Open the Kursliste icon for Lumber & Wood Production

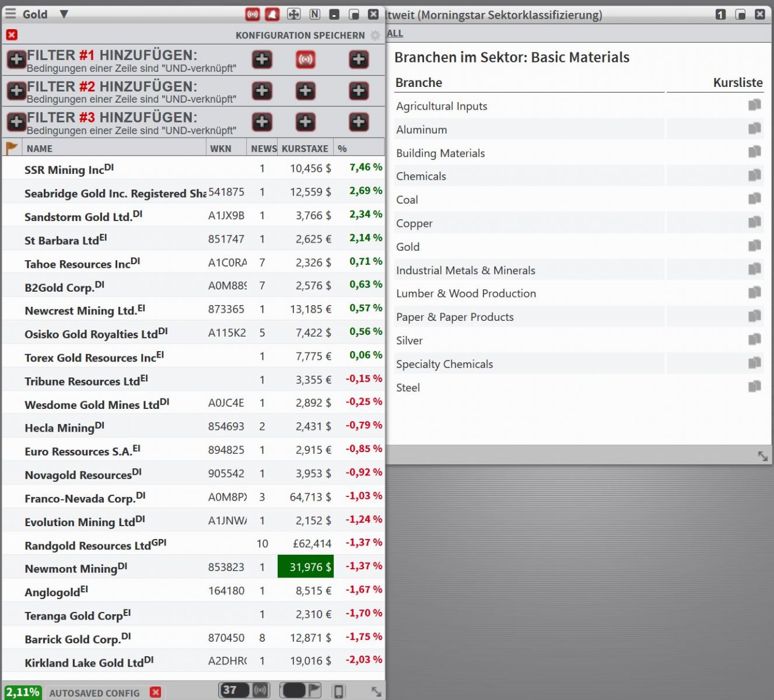(755, 292)
